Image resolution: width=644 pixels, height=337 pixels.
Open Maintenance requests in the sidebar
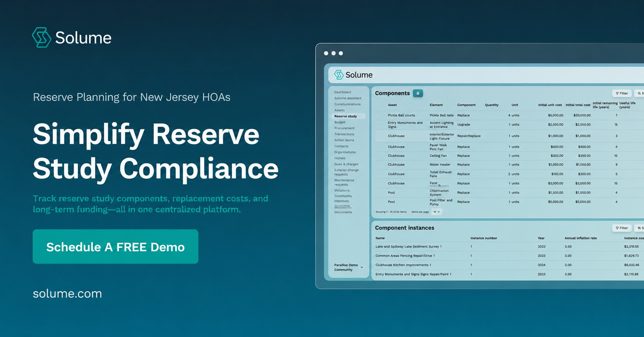pyautogui.click(x=344, y=182)
